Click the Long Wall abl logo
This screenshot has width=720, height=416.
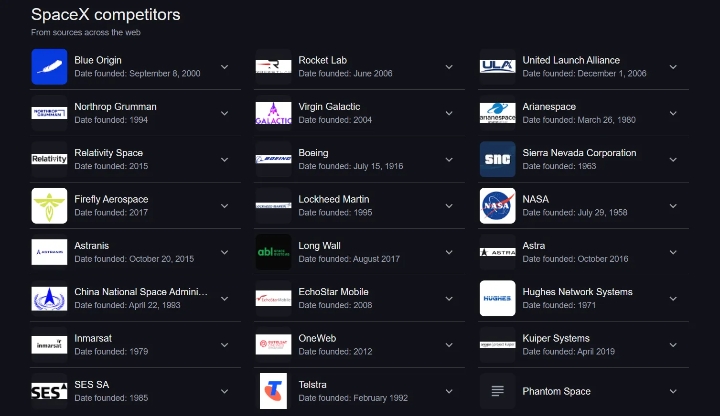273,252
